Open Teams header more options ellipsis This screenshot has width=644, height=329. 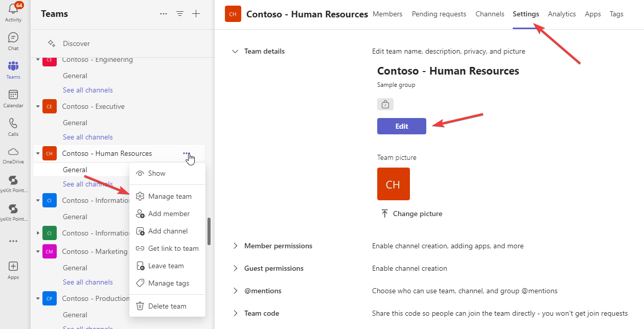[x=164, y=14]
